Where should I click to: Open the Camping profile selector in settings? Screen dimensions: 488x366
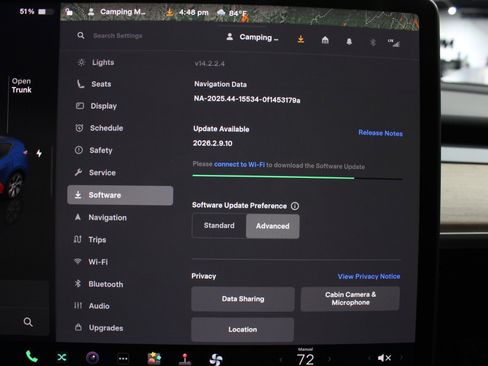pos(252,37)
